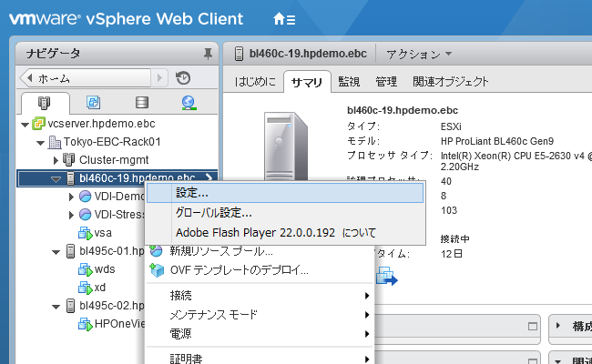Click the HPOneView virtual machine icon
592x364 pixels.
pyautogui.click(x=86, y=324)
